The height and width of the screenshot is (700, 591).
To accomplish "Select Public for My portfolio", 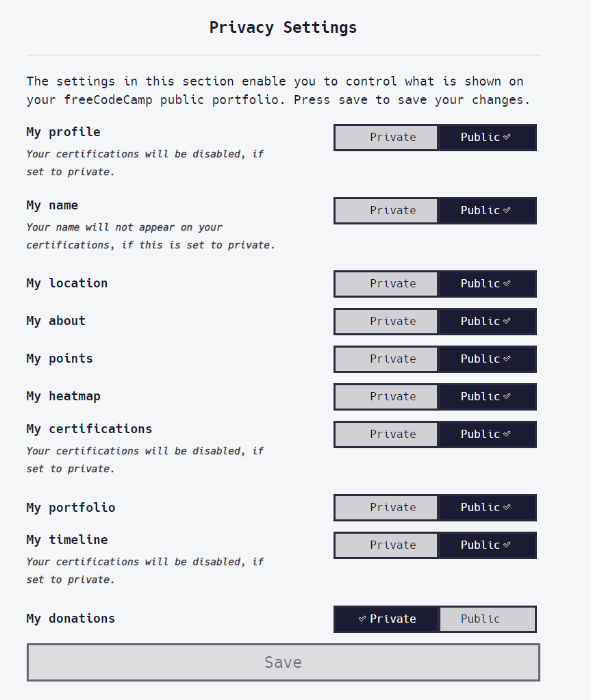I will 487,507.
